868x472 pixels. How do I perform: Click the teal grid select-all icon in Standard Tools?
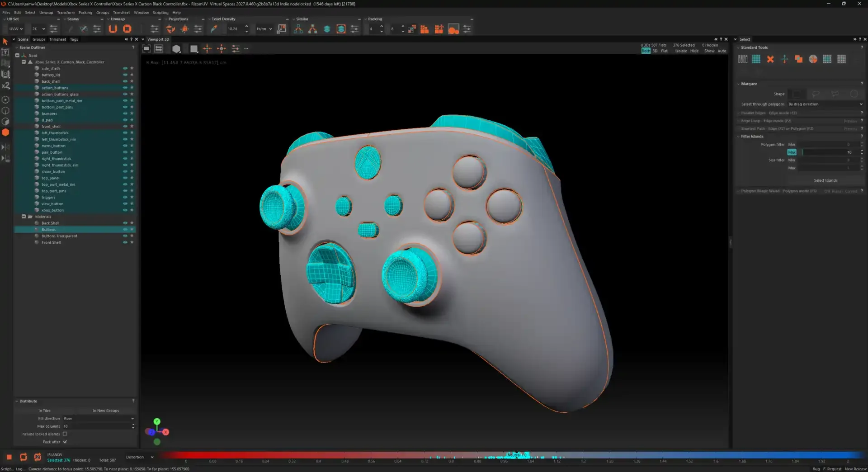click(x=756, y=59)
